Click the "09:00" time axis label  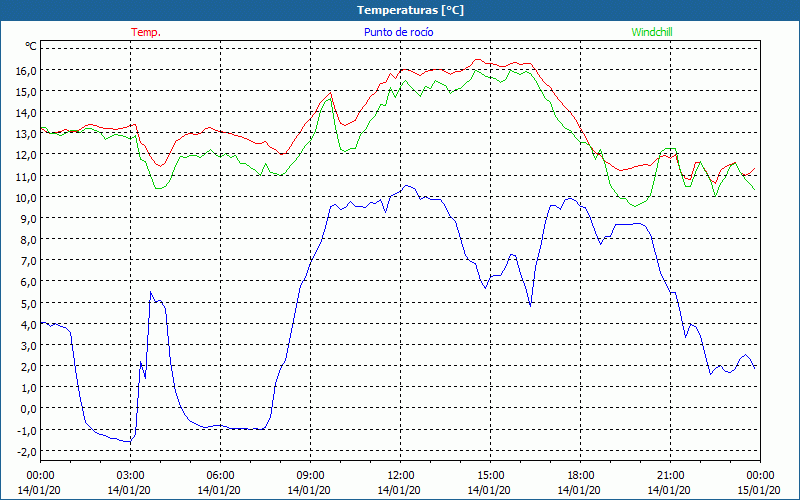[310, 476]
